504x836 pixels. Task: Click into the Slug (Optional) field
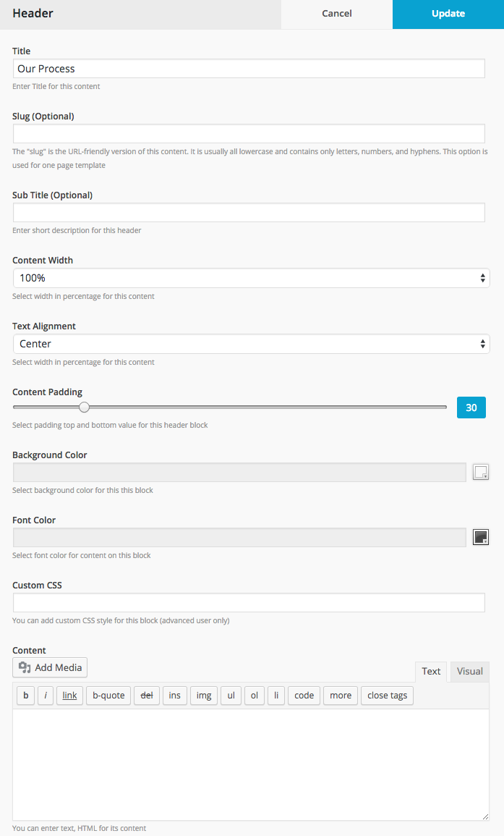pyautogui.click(x=249, y=133)
